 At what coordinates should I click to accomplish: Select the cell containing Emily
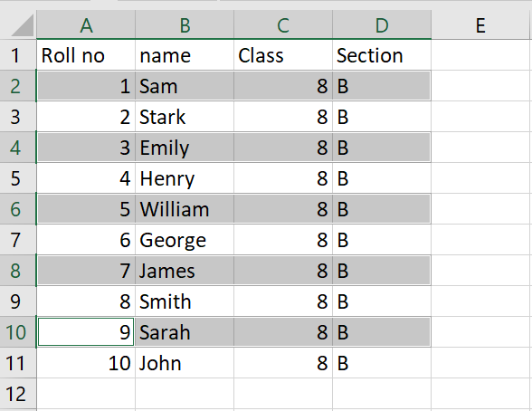click(185, 148)
